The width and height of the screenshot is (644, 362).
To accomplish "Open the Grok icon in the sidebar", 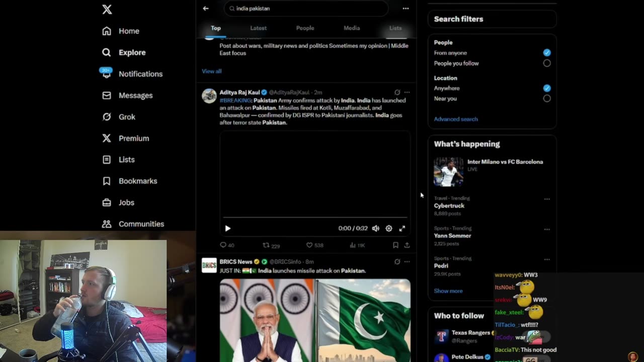I will 107,117.
